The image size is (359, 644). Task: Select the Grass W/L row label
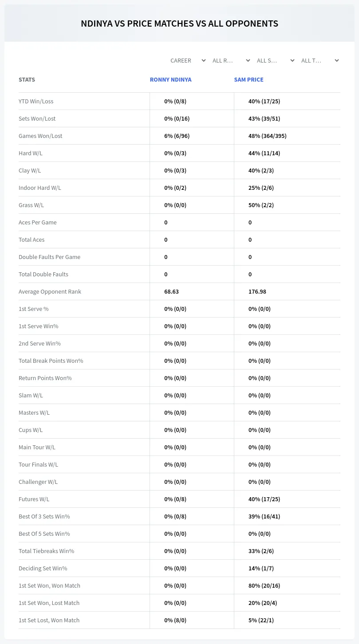(x=31, y=205)
